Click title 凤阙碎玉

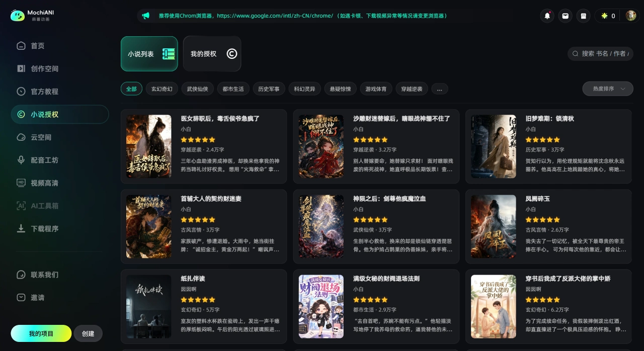tap(537, 199)
